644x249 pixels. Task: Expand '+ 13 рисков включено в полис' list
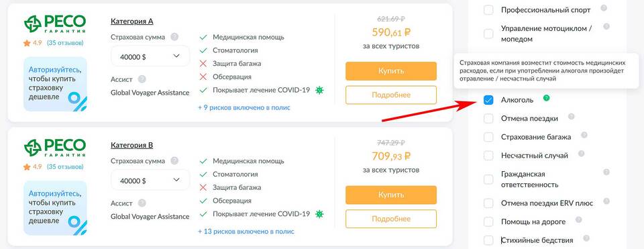point(246,232)
